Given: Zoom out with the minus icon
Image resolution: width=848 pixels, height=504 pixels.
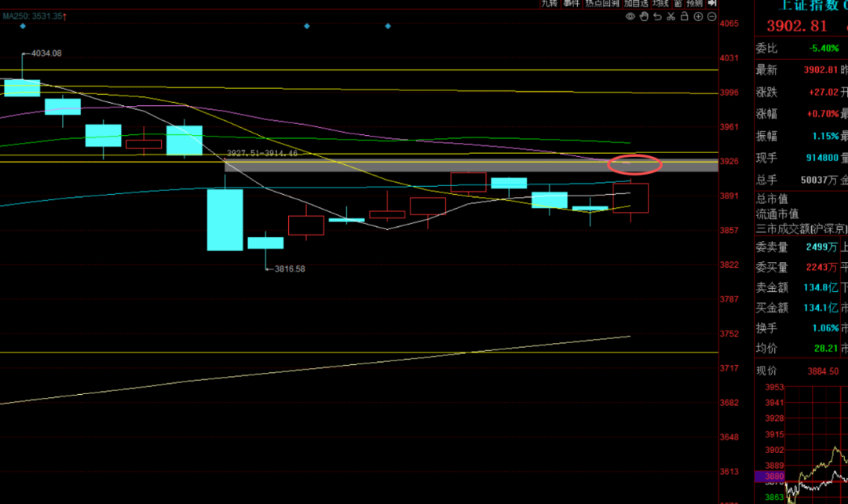Looking at the screenshot, I should [711, 16].
